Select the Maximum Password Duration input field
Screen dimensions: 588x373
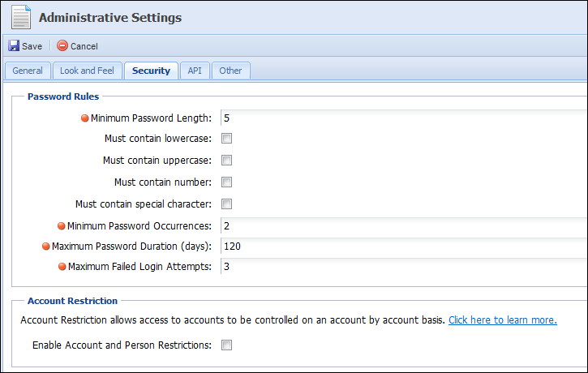pyautogui.click(x=404, y=247)
